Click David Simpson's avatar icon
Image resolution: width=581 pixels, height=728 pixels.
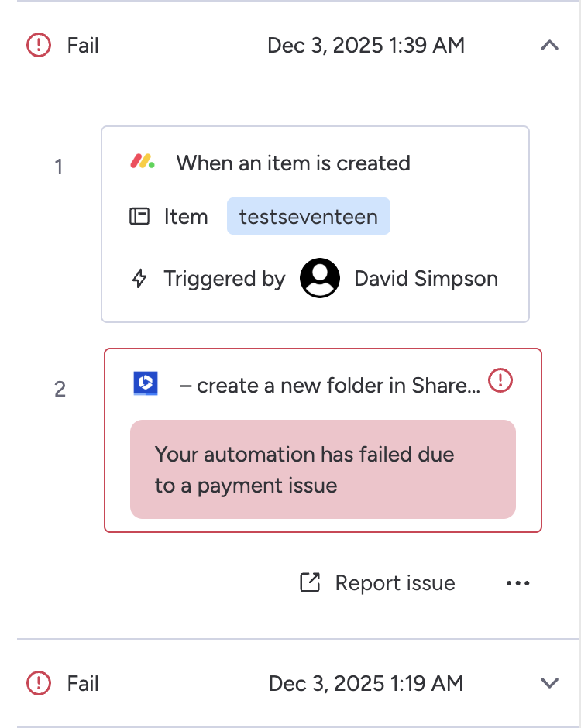tap(319, 279)
